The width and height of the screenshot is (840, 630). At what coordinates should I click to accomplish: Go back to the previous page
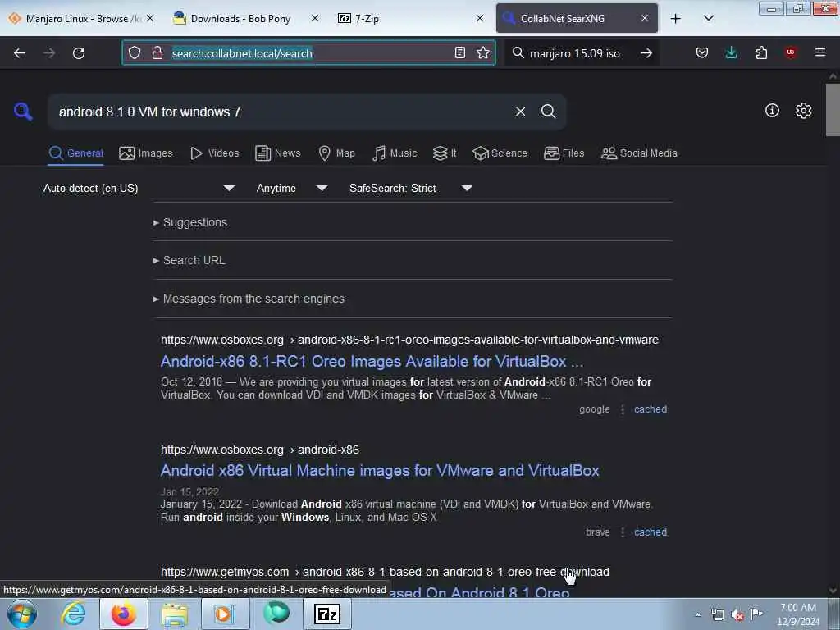(x=20, y=53)
